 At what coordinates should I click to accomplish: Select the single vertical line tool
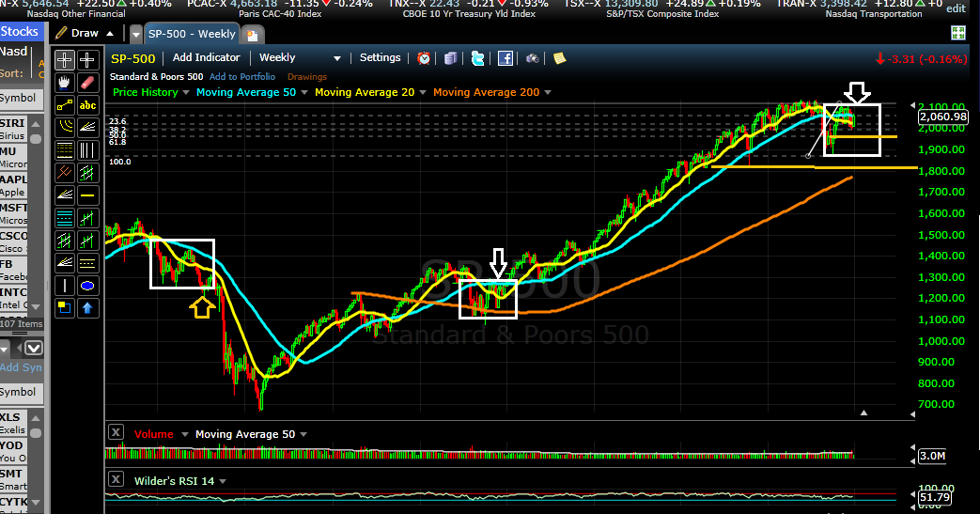coord(65,286)
